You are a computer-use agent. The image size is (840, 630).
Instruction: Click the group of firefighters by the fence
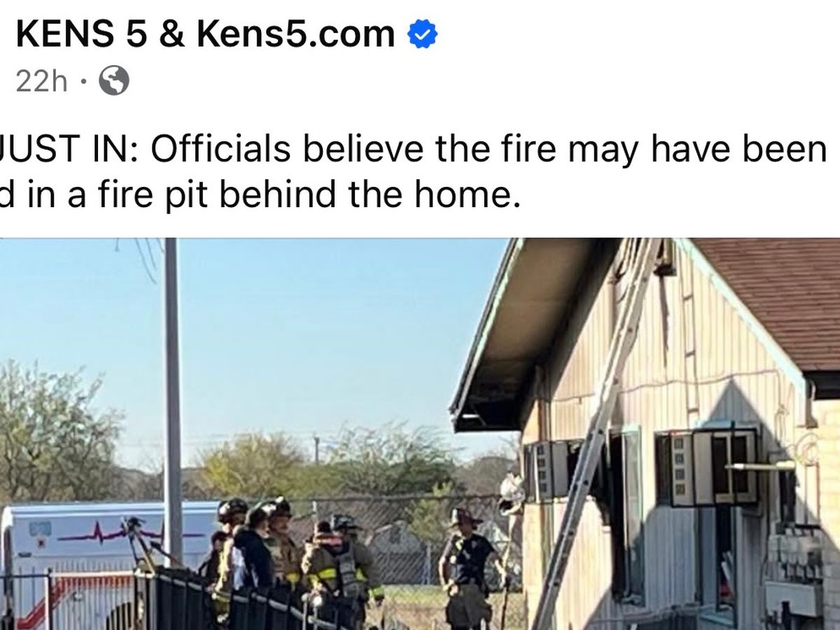click(294, 560)
